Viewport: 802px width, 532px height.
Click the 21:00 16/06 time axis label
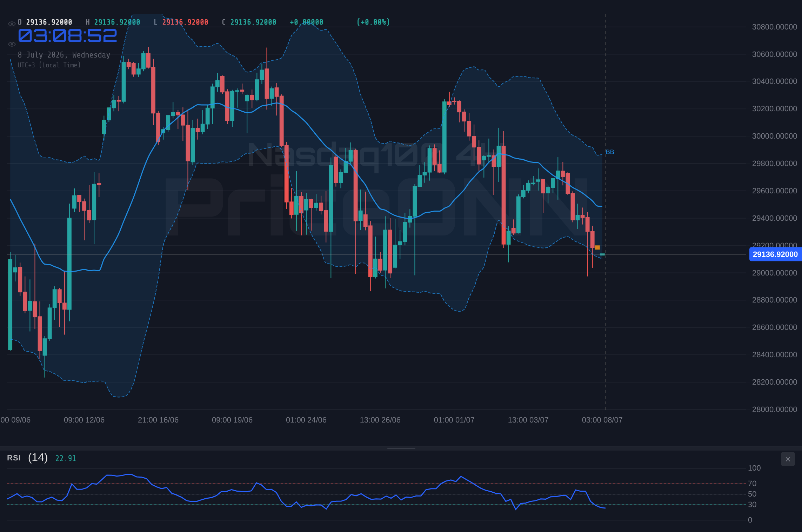(158, 420)
